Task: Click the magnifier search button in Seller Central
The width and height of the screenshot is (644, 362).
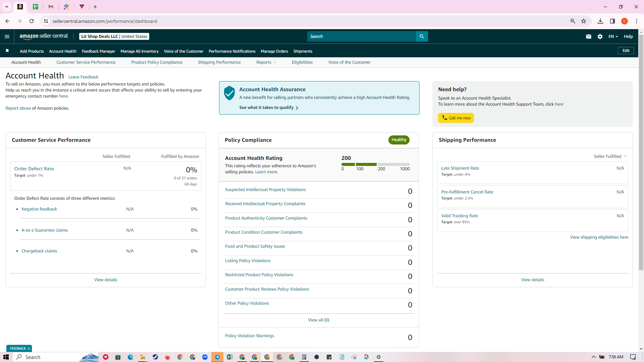Action: tap(422, 36)
